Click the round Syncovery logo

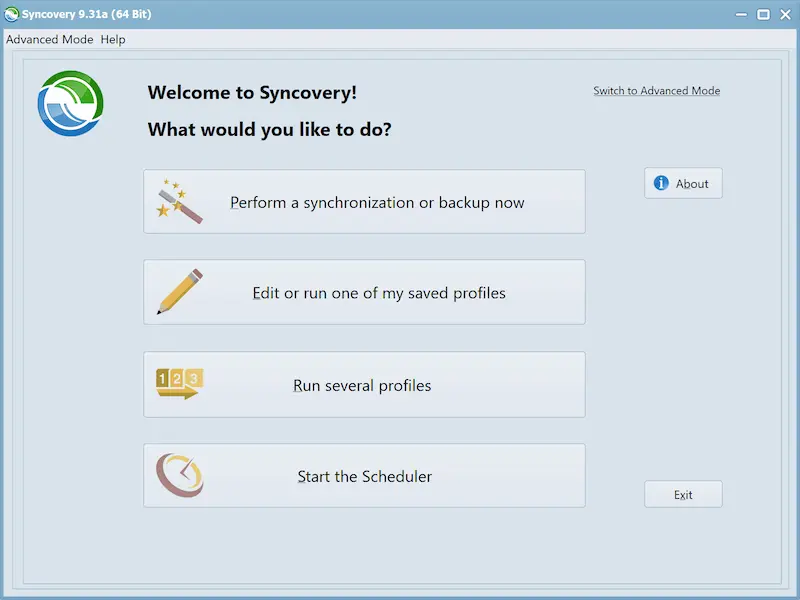[70, 103]
